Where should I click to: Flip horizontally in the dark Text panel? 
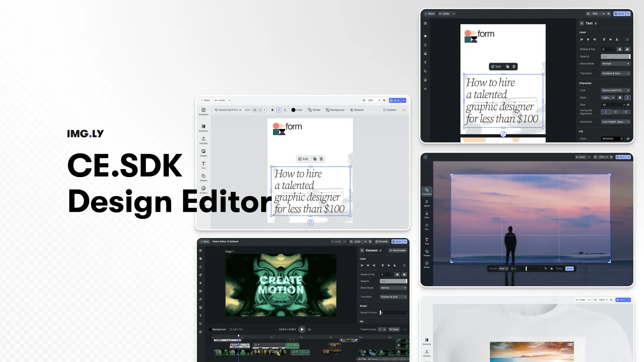click(620, 49)
